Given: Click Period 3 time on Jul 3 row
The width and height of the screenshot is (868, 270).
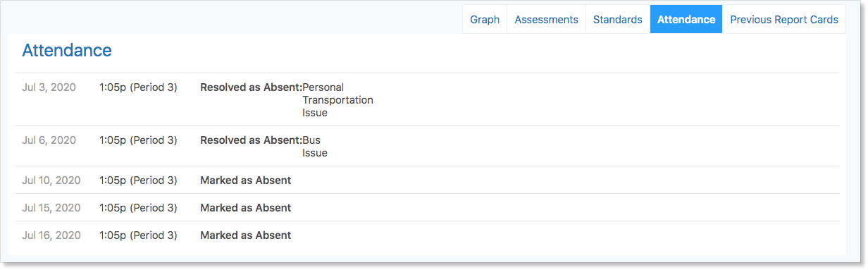Looking at the screenshot, I should point(138,87).
